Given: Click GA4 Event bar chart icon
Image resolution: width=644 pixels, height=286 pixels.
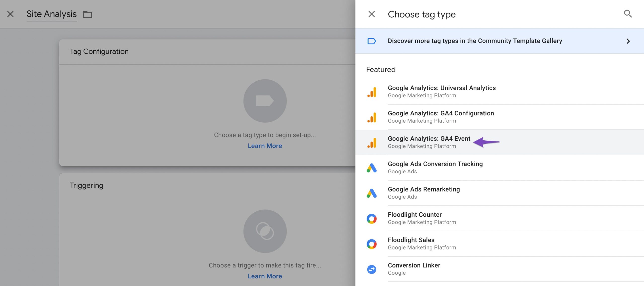Looking at the screenshot, I should [x=372, y=143].
